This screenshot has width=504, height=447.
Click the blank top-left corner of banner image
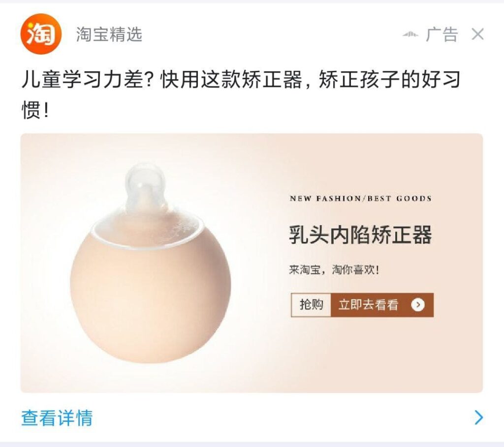(x=48, y=154)
